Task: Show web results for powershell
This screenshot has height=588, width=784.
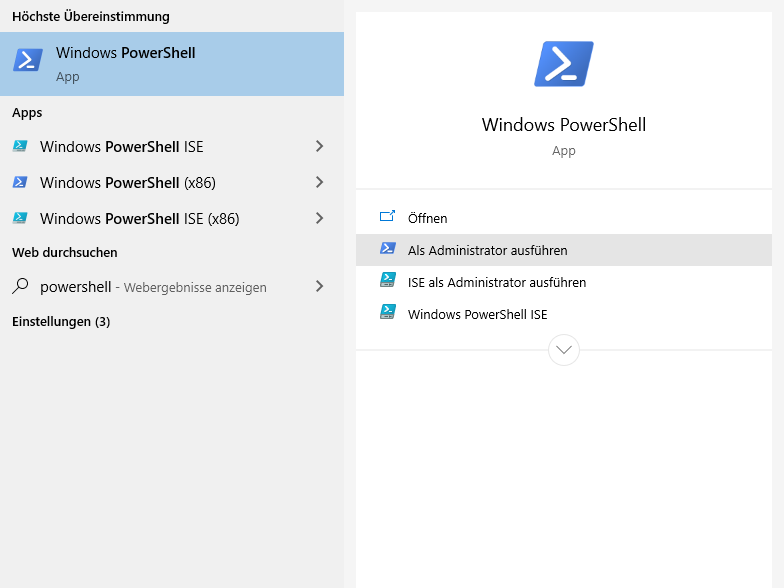Action: click(172, 286)
